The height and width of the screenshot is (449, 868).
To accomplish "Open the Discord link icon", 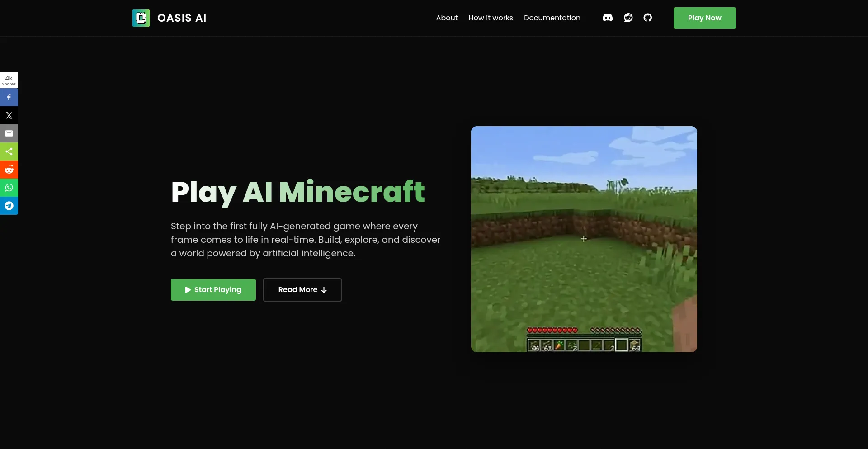I will 608,18.
